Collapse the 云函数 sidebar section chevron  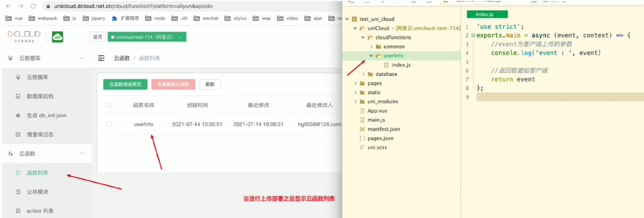pyautogui.click(x=81, y=153)
